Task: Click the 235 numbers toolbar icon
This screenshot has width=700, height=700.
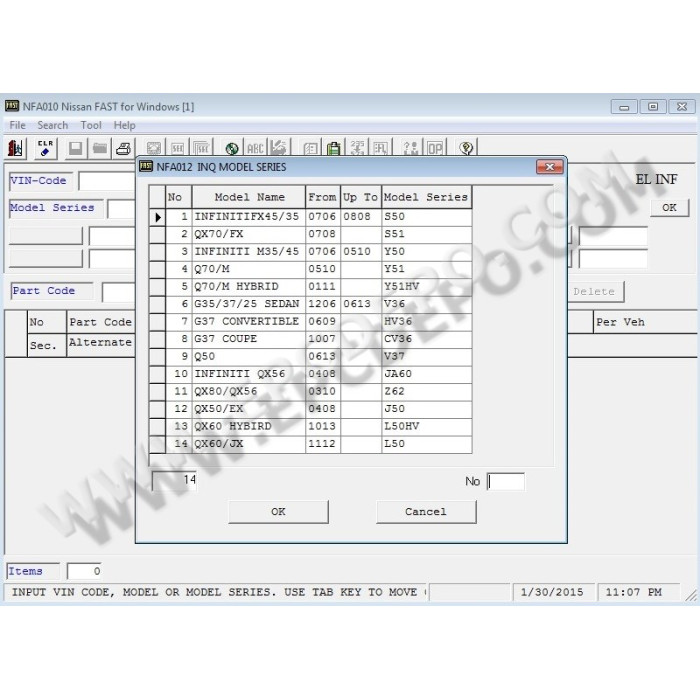Action: click(357, 148)
